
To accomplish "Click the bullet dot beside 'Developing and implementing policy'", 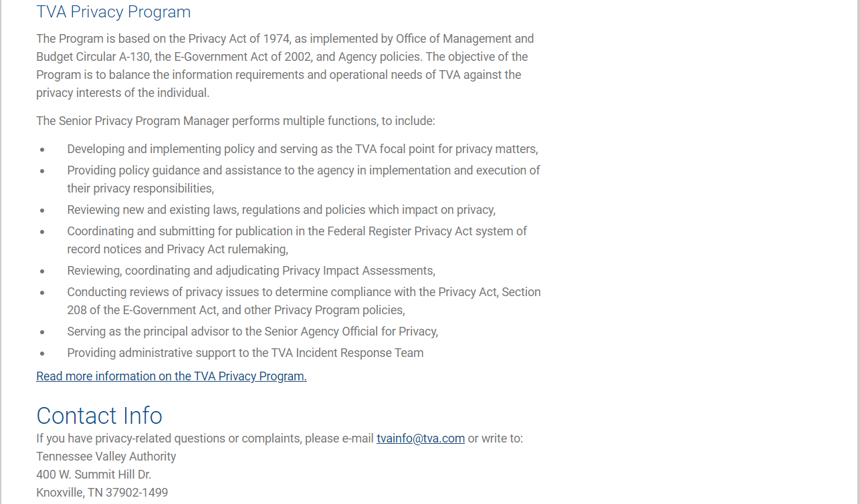I will 42,150.
